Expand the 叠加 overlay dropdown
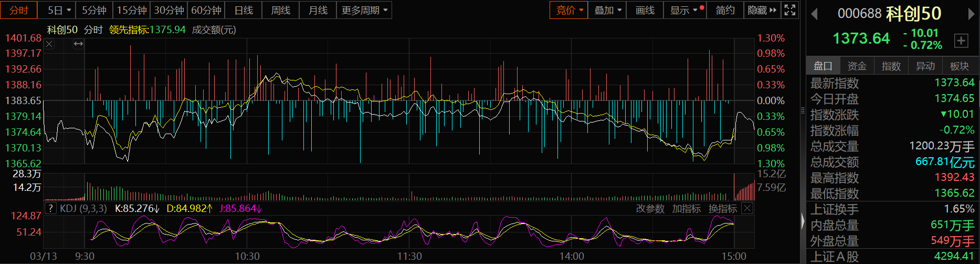Image resolution: width=980 pixels, height=264 pixels. click(x=607, y=10)
